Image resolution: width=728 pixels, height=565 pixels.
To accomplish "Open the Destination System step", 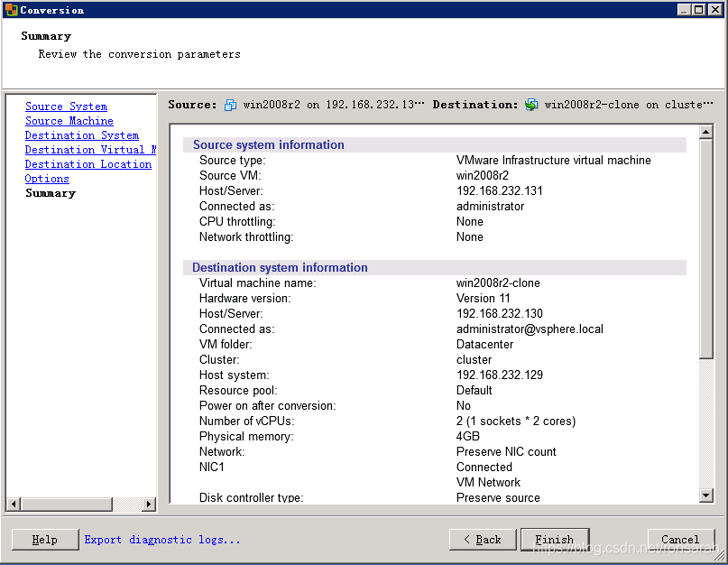I will 82,135.
